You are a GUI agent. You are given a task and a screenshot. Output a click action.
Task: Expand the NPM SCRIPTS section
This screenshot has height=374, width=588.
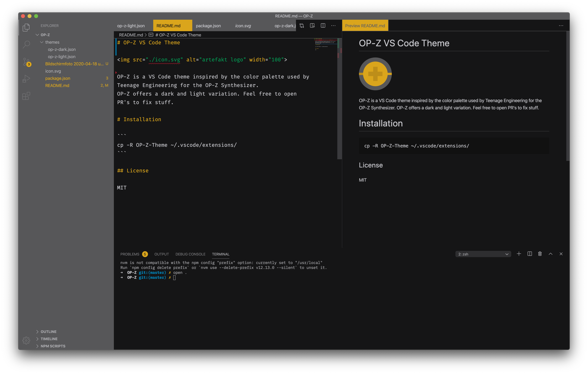[x=53, y=346]
